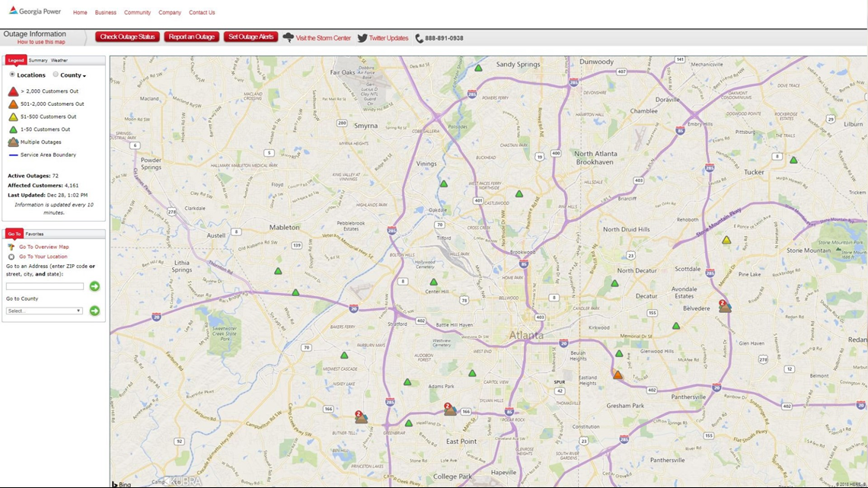Click the orange outage marker near Eastland Heights

coord(617,375)
